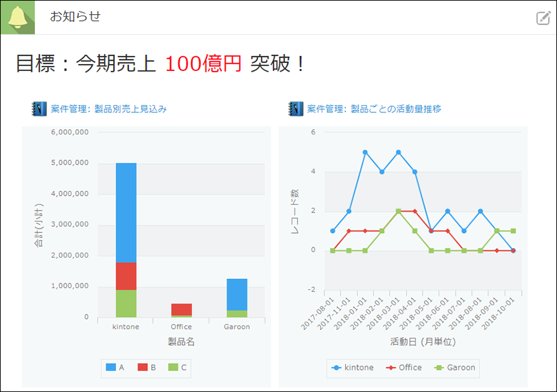Click blue segment of Garoon bar
Screen dimensions: 557x392
coord(236,294)
